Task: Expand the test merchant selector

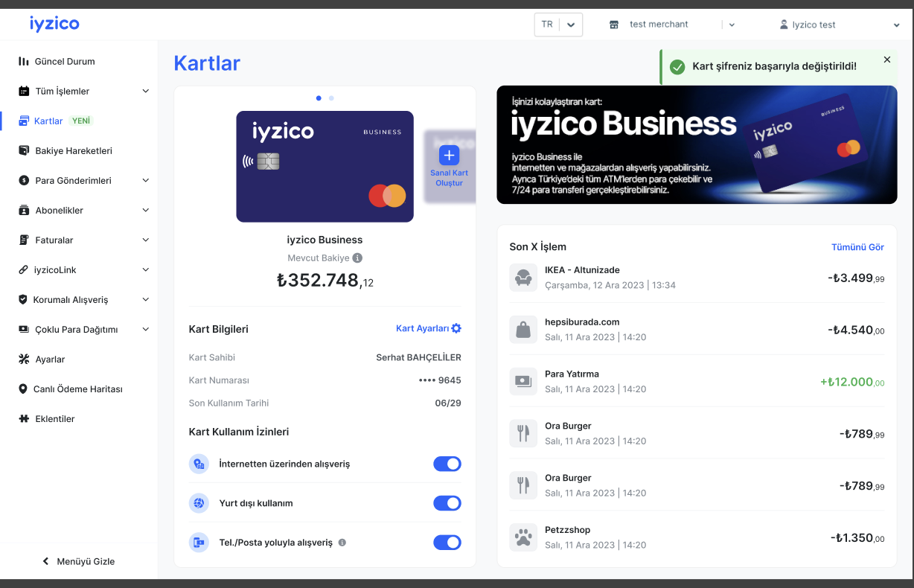Action: 732,25
